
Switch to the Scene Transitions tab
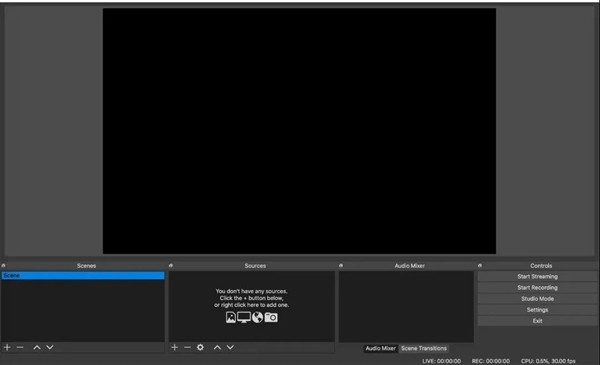tap(424, 348)
